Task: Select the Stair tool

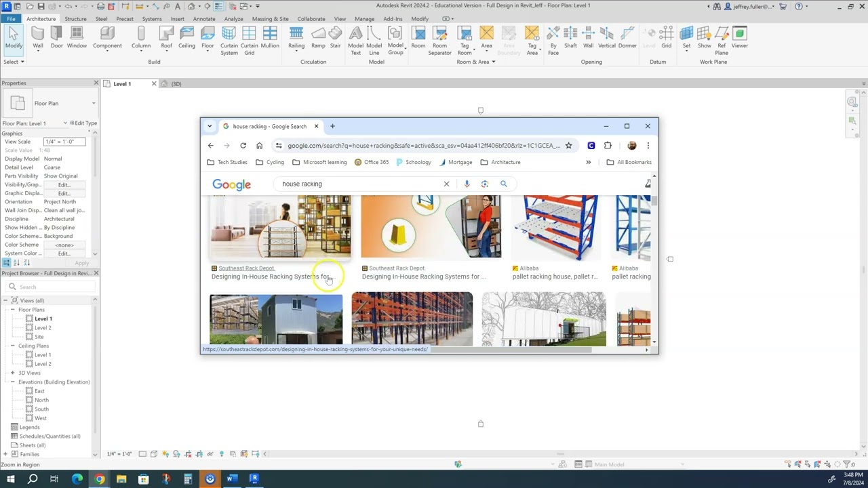Action: 335,38
